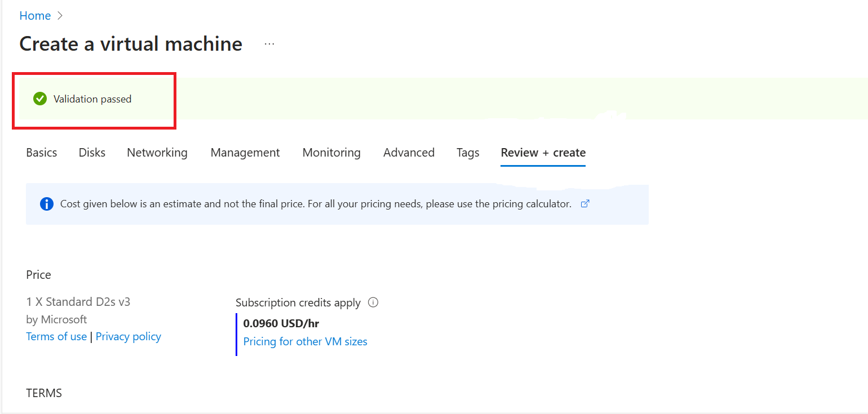The image size is (868, 414).
Task: Select the Networking tab
Action: click(x=157, y=153)
